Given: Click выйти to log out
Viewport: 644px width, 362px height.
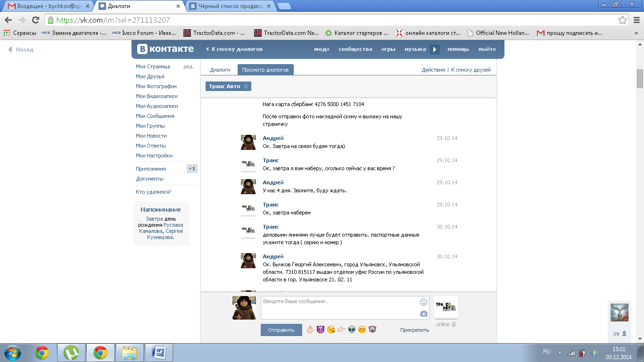Looking at the screenshot, I should (x=487, y=49).
